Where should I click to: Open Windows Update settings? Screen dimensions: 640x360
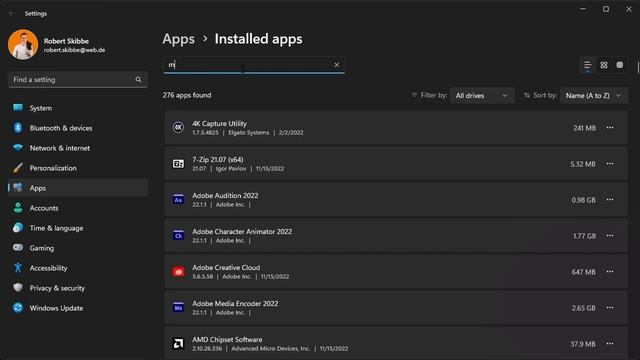[x=78, y=308]
